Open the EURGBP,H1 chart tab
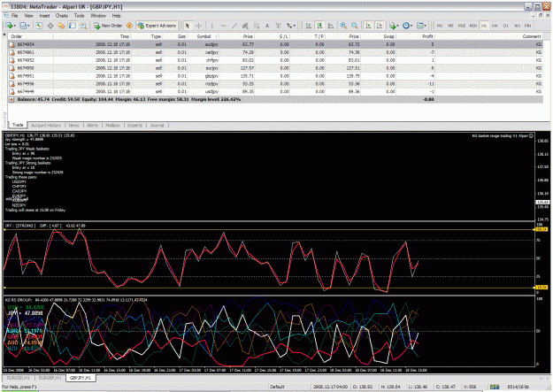 [50, 378]
